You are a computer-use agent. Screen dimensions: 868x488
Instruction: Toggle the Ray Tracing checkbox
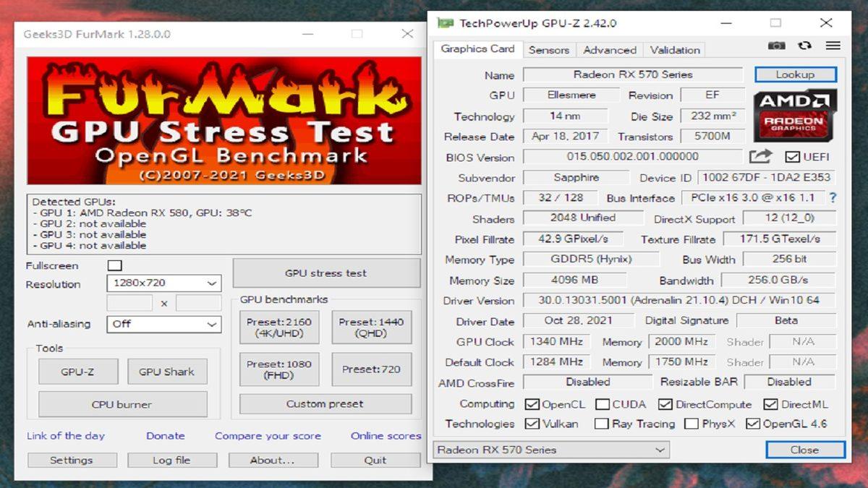(x=601, y=424)
